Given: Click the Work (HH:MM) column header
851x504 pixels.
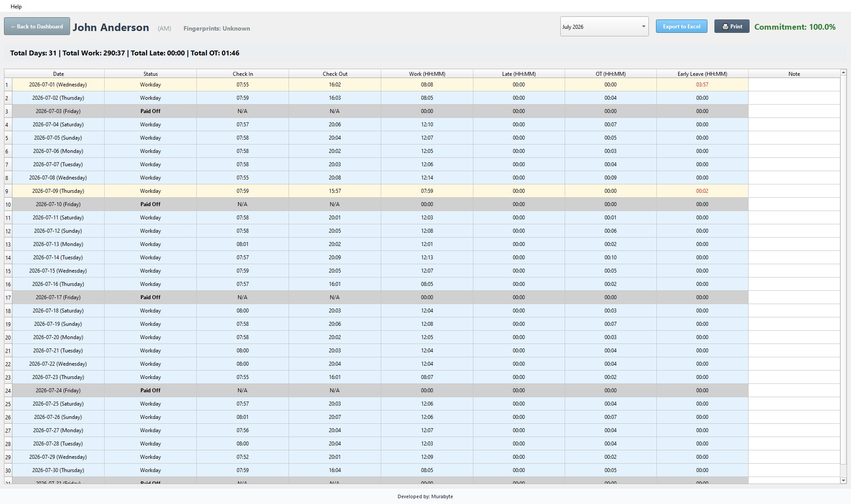Looking at the screenshot, I should [x=427, y=74].
